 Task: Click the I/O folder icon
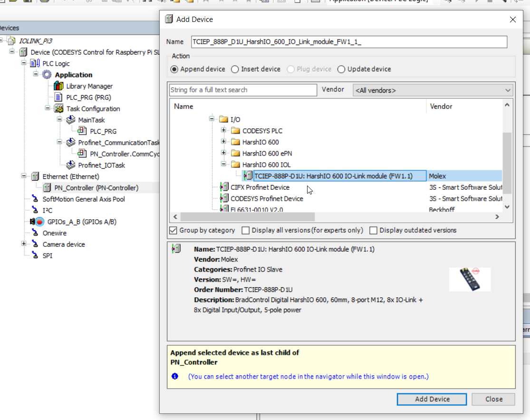point(224,119)
